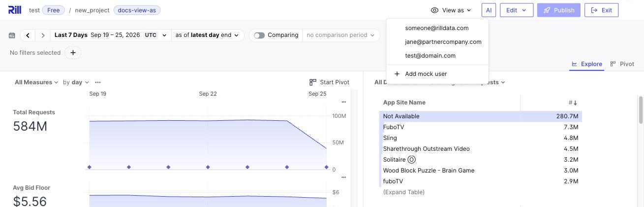This screenshot has height=207, width=644.
Task: Select lowercase fuboTV row with 2.9M
Action: [x=481, y=181]
